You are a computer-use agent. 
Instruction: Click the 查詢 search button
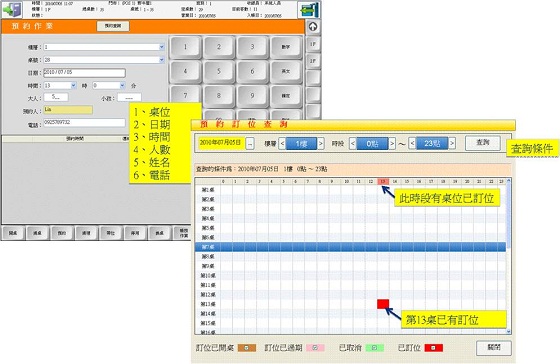pos(482,143)
